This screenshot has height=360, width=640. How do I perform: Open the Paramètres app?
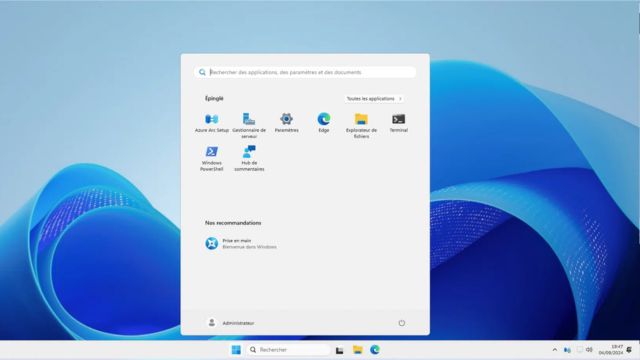pyautogui.click(x=287, y=123)
